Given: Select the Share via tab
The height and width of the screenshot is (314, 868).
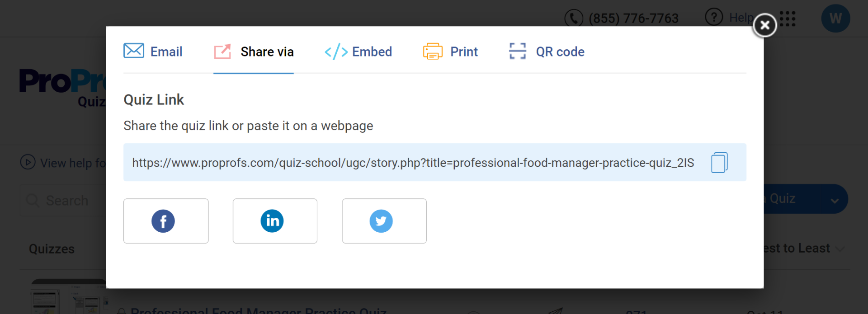Looking at the screenshot, I should pyautogui.click(x=254, y=52).
